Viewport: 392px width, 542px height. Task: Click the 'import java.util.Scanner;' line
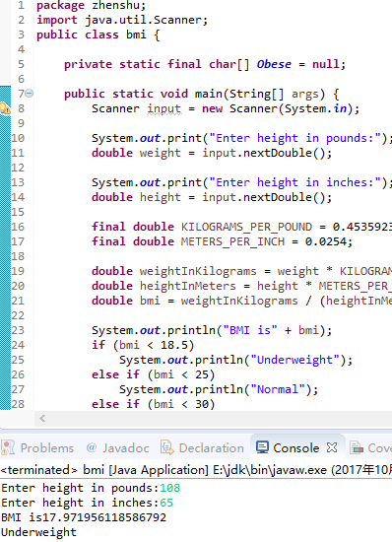click(122, 20)
